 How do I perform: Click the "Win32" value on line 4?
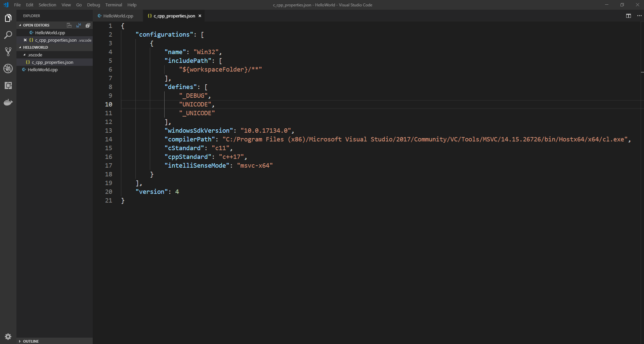coord(206,52)
